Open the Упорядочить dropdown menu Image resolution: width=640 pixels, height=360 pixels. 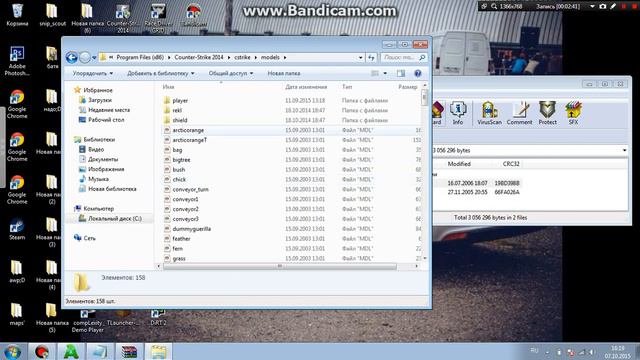(x=93, y=73)
